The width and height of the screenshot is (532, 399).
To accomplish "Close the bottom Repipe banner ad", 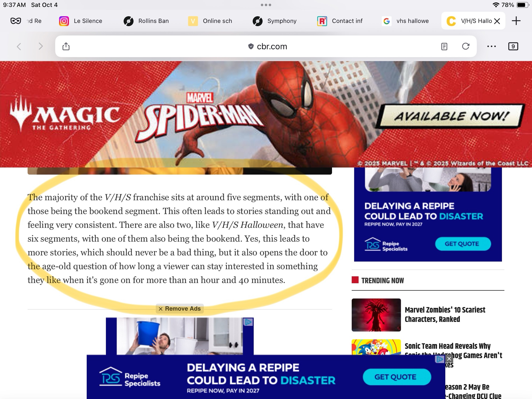I will [449, 359].
